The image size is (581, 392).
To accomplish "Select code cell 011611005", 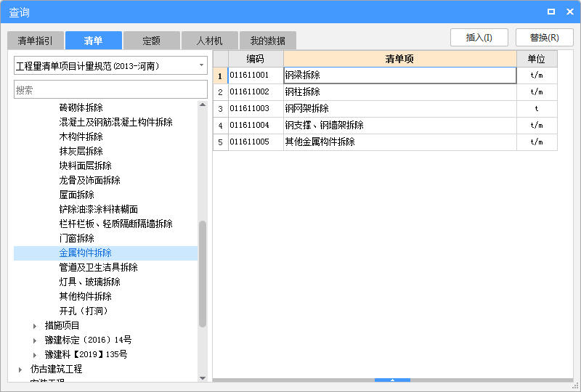I will [256, 142].
